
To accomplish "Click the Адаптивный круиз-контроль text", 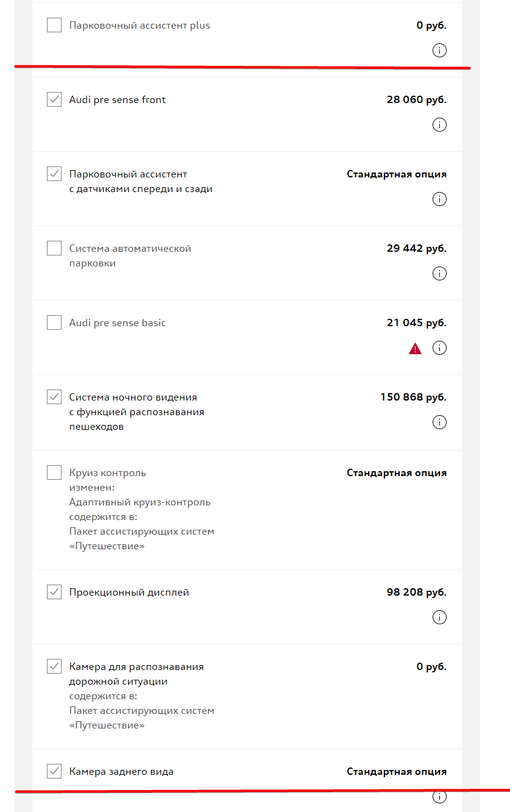I will [x=140, y=502].
